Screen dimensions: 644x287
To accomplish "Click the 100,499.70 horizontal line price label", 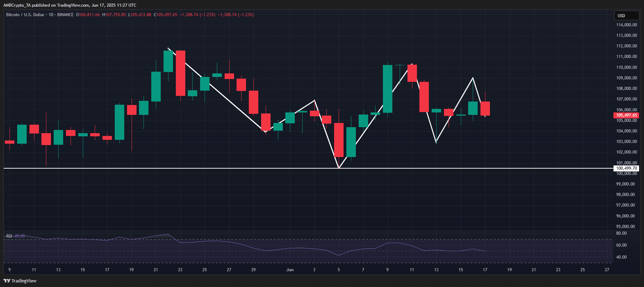I will tap(626, 168).
